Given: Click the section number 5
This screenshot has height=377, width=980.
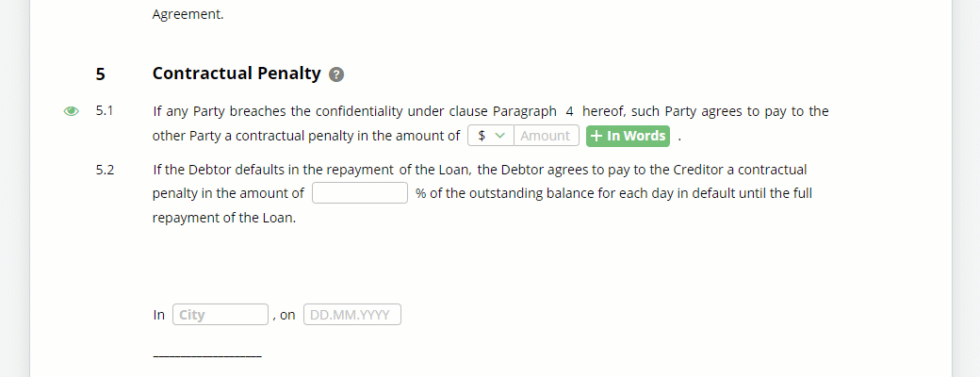Looking at the screenshot, I should pyautogui.click(x=101, y=74).
